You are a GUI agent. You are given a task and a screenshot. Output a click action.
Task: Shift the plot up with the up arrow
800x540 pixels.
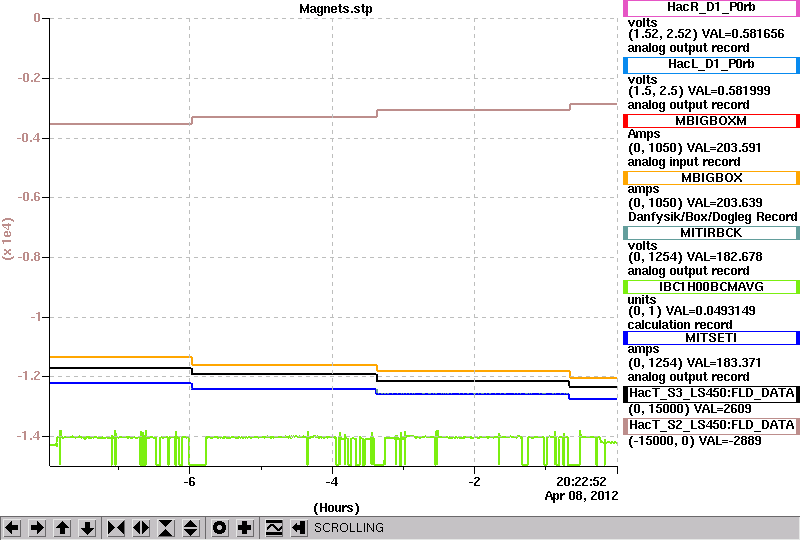pyautogui.click(x=62, y=528)
